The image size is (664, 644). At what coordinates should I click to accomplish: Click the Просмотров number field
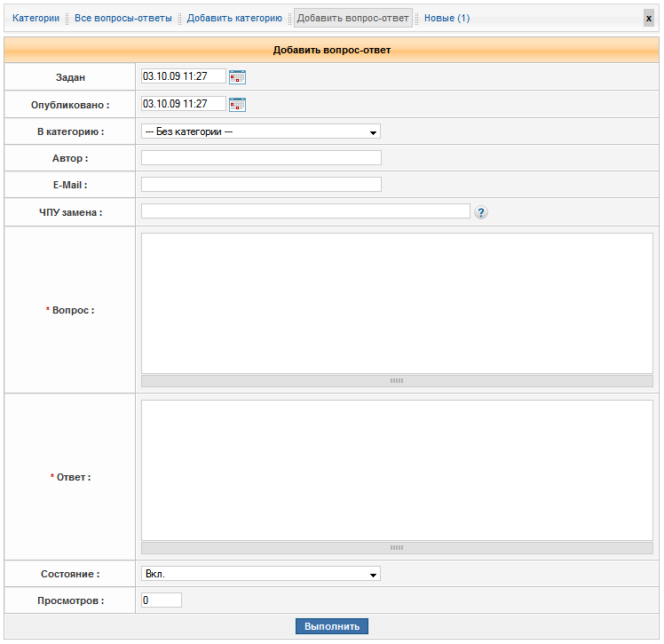tap(162, 600)
